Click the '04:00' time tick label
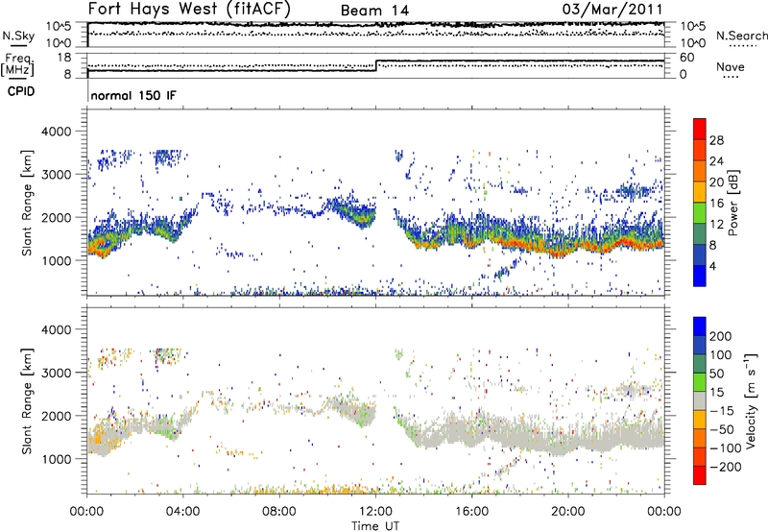This screenshot has width=768, height=532. pyautogui.click(x=183, y=512)
